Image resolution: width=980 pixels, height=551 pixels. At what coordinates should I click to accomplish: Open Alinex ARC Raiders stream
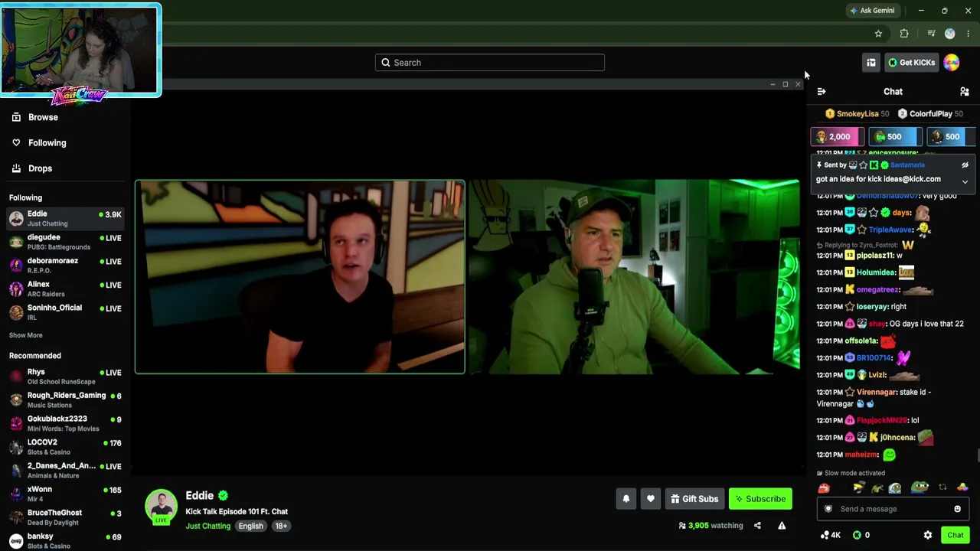point(65,289)
